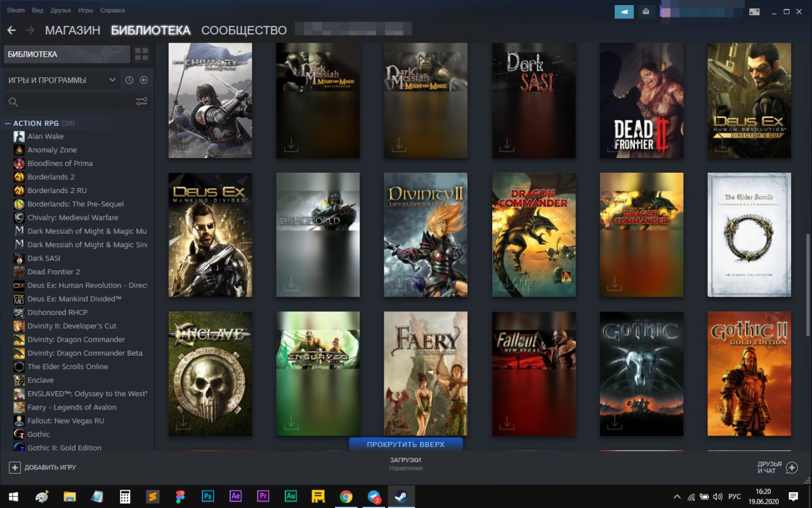Go to the БИБЛИОТЕКА tab
Screen dimensions: 812x508
150,30
